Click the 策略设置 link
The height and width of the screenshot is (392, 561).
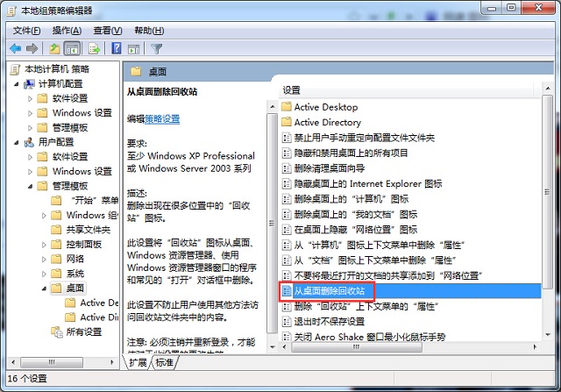pyautogui.click(x=161, y=118)
